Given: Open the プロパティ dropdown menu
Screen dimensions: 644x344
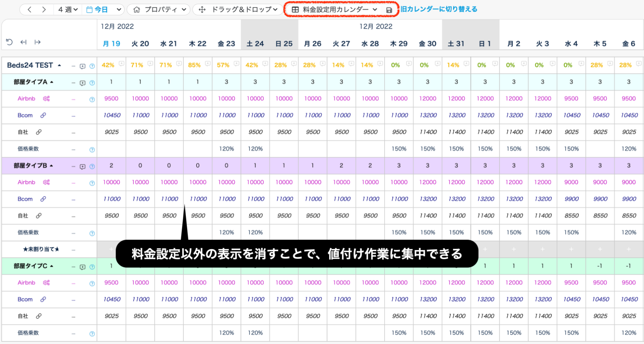Looking at the screenshot, I should pos(160,10).
